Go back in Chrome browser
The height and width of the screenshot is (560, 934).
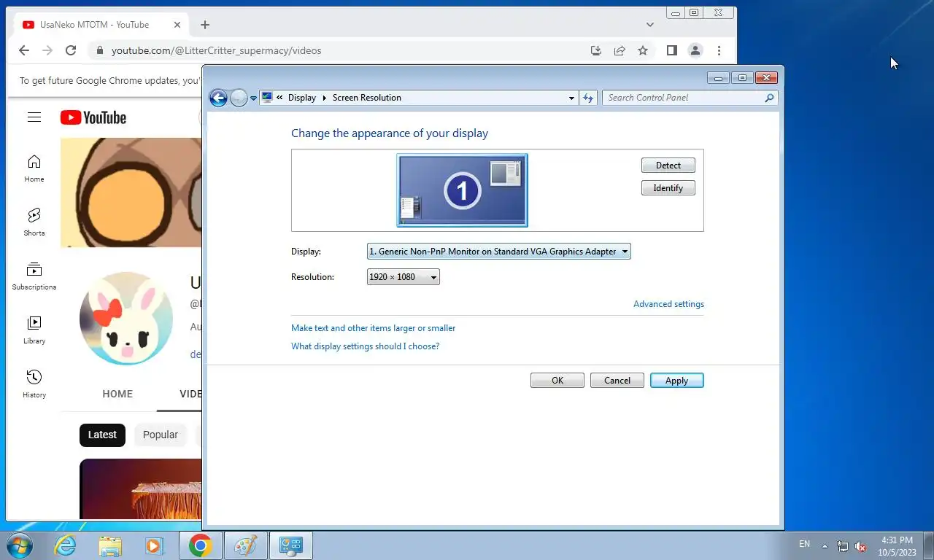click(24, 50)
